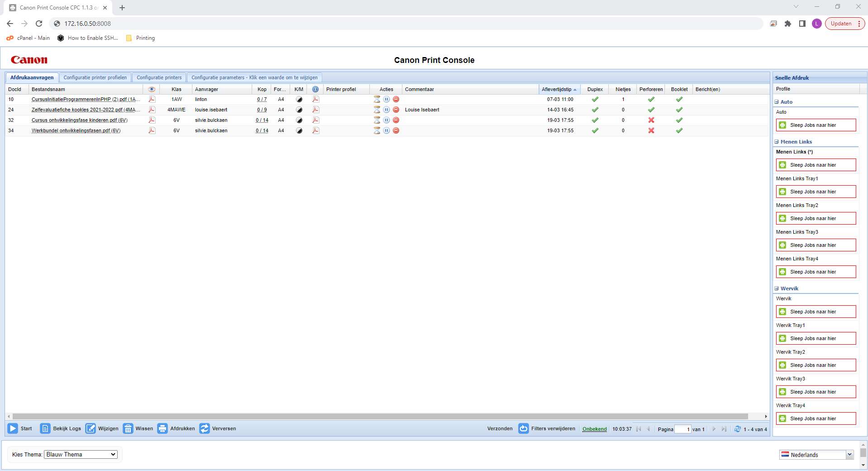Pause the job with DocId 34
Image resolution: width=868 pixels, height=471 pixels.
pyautogui.click(x=386, y=130)
